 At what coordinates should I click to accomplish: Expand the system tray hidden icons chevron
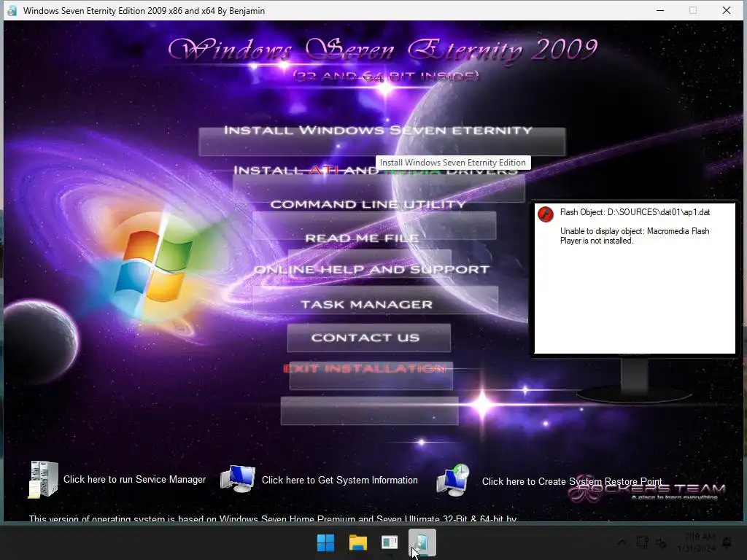622,542
